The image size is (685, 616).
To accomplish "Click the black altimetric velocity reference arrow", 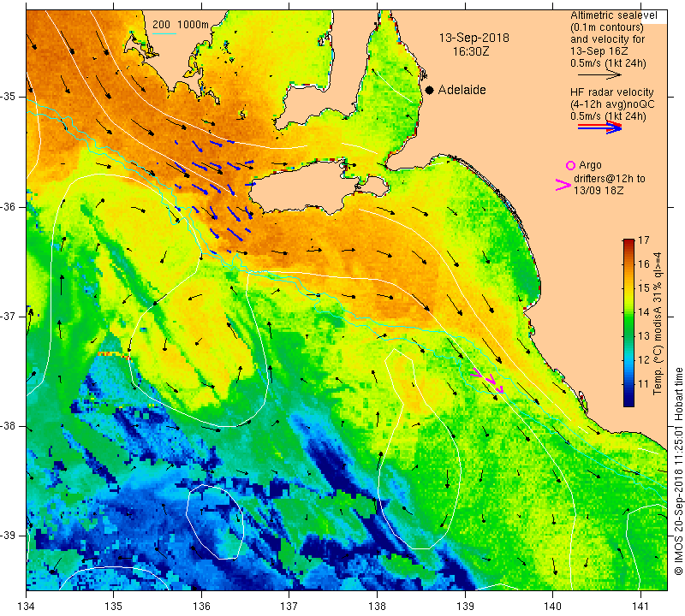I will (599, 74).
